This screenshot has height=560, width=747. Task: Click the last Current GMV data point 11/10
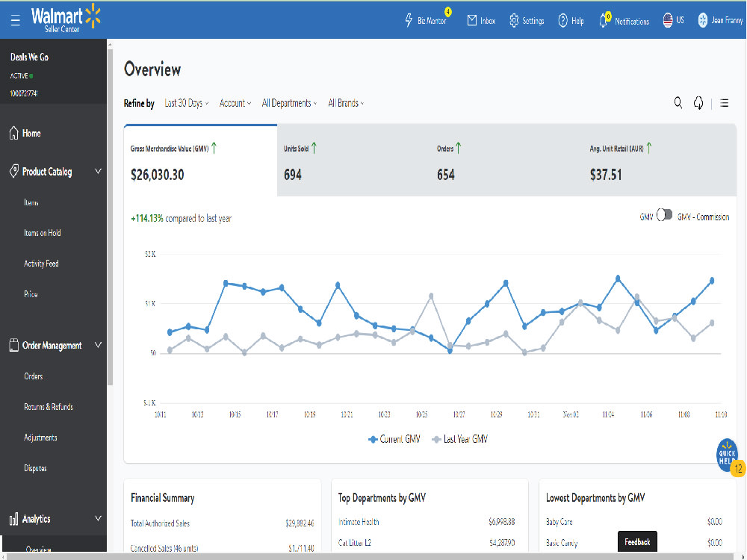[712, 281]
